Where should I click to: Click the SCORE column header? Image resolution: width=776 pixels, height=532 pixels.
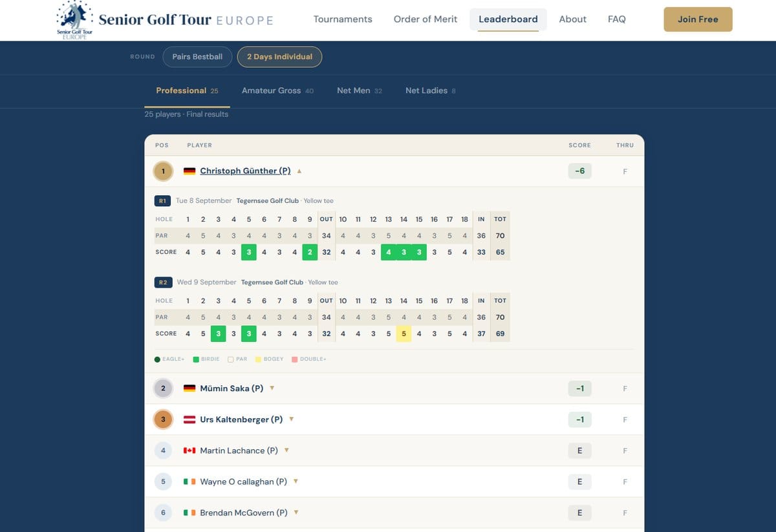(x=579, y=145)
